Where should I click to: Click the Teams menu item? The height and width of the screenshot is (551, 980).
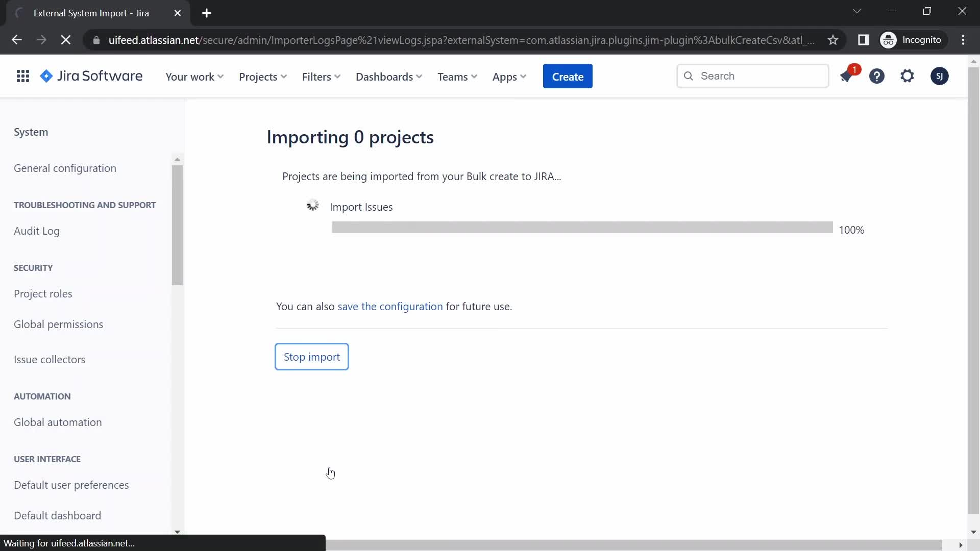pos(457,76)
